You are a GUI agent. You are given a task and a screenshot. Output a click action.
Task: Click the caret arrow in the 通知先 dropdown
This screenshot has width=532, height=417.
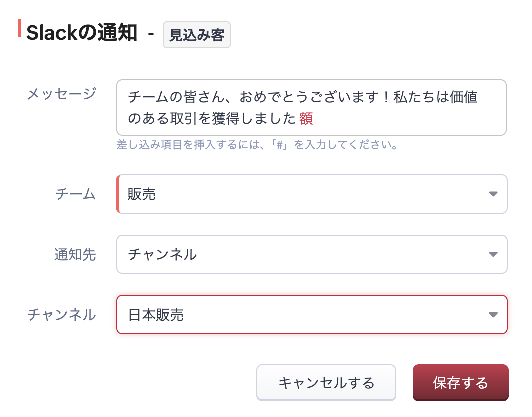click(x=493, y=254)
